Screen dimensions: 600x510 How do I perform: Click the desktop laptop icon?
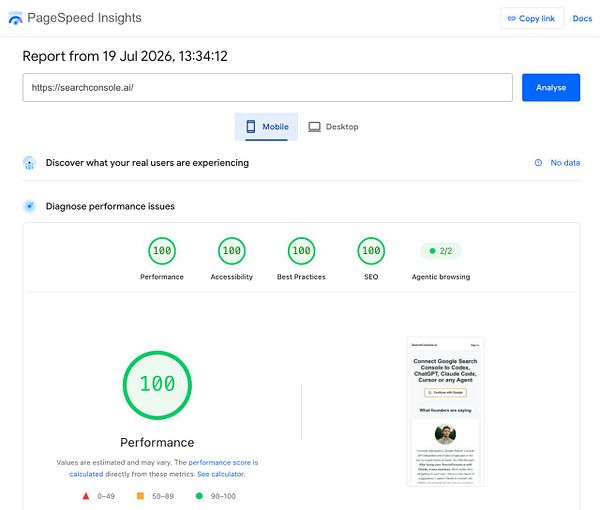pos(314,127)
